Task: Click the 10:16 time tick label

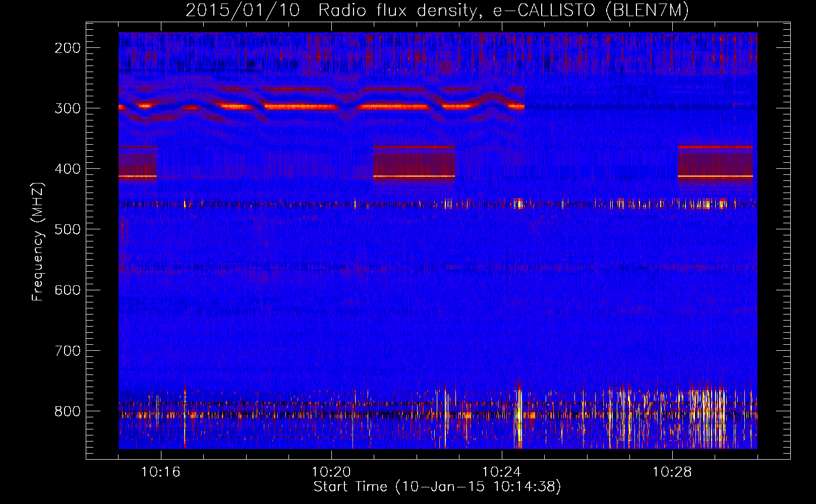Action: point(161,472)
